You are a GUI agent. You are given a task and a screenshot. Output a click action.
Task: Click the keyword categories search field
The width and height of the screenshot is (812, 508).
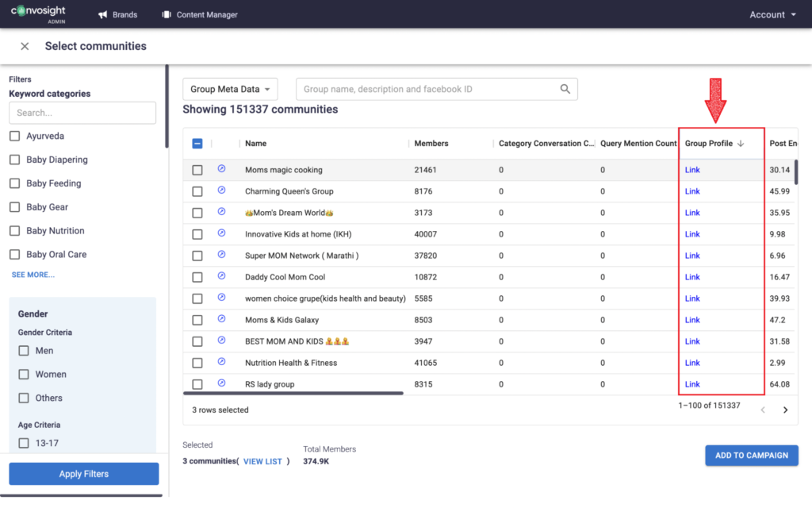(82, 113)
